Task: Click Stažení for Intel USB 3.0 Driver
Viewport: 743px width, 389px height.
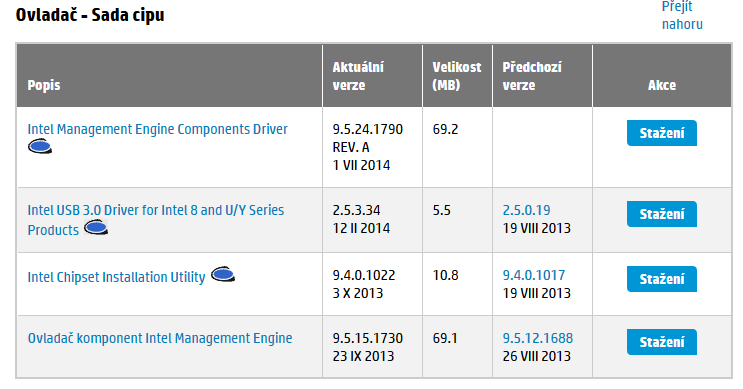Action: 661,214
